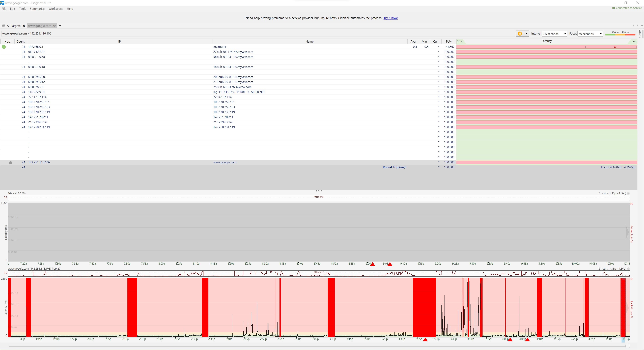Add a new target with the plus icon
The height and width of the screenshot is (350, 644).
(x=60, y=25)
